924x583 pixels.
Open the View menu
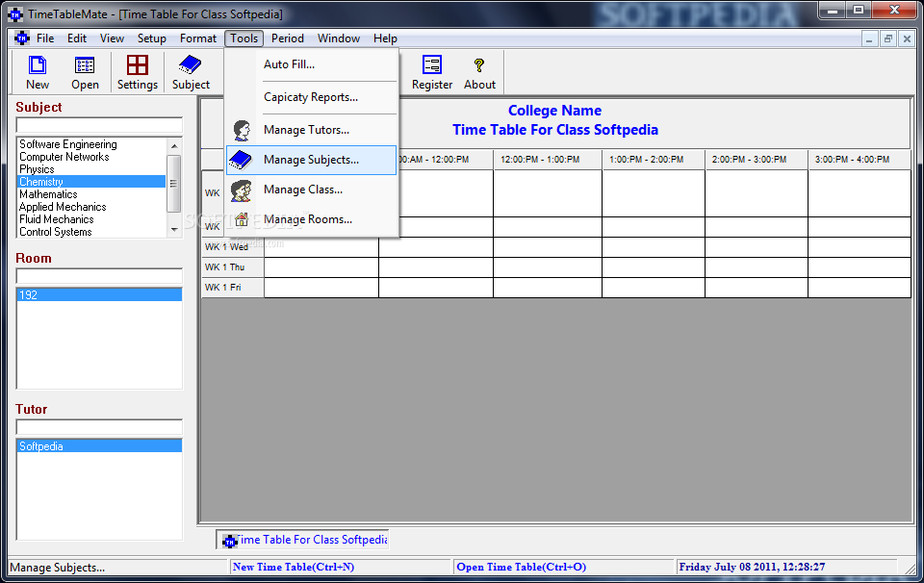(112, 38)
